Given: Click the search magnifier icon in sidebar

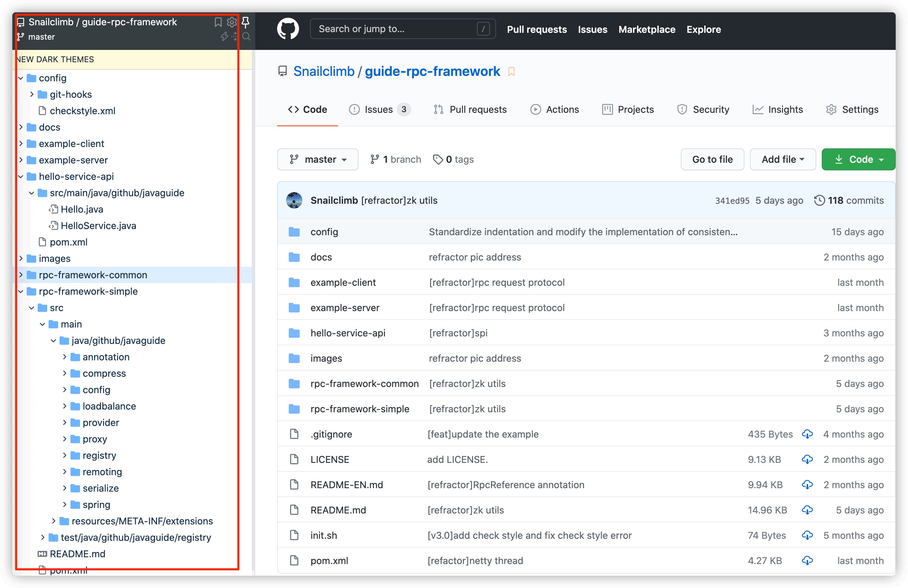Looking at the screenshot, I should (247, 37).
